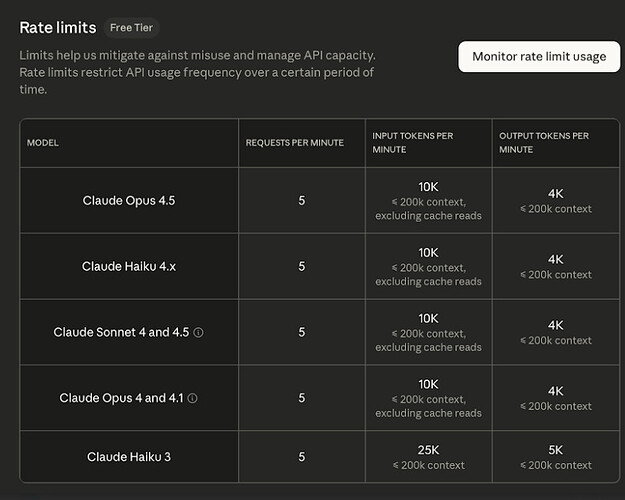Viewport: 625px width, 500px height.
Task: Click requests value 5 for Claude Sonnet row
Action: (302, 332)
